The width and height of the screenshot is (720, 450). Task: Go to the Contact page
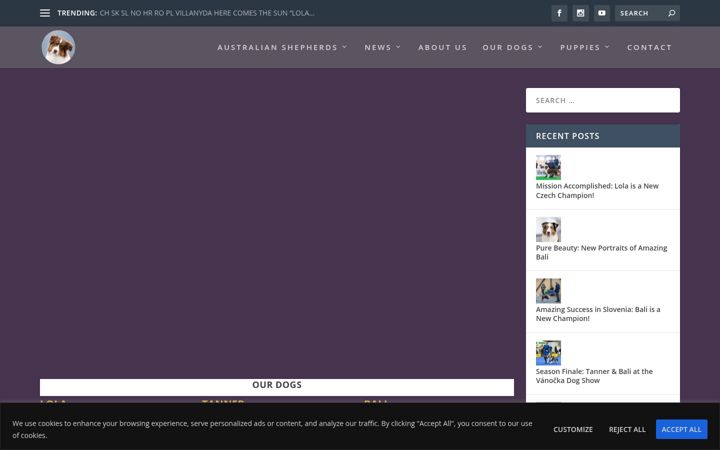(x=649, y=47)
